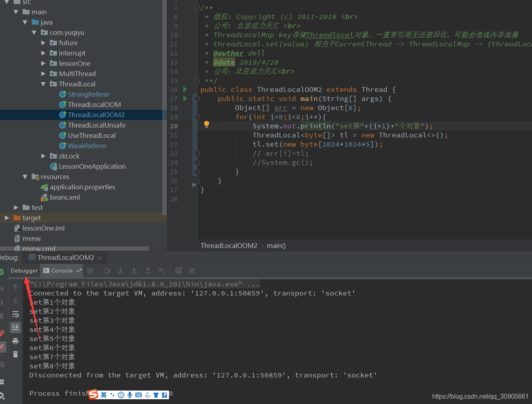Open WeakReferer class in project tree

[x=87, y=146]
